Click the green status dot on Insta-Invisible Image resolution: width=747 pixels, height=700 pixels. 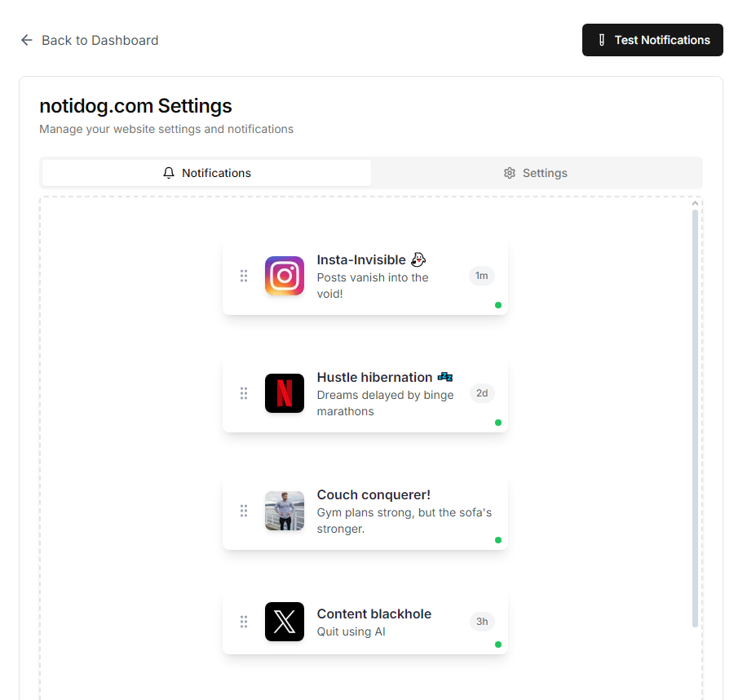[498, 305]
